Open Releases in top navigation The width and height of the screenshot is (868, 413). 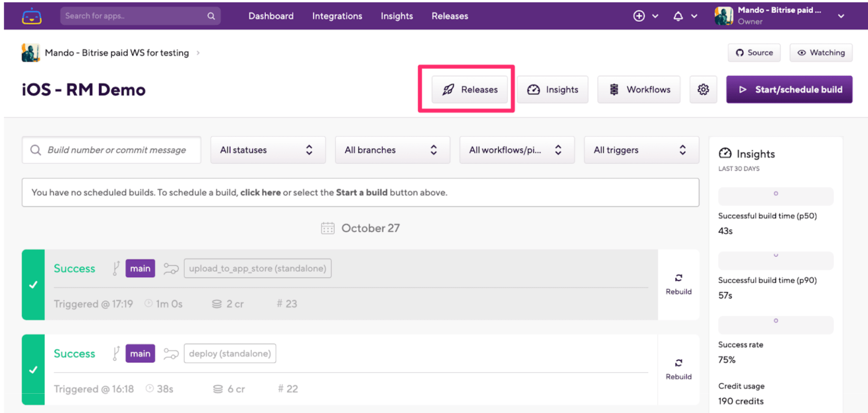point(450,16)
